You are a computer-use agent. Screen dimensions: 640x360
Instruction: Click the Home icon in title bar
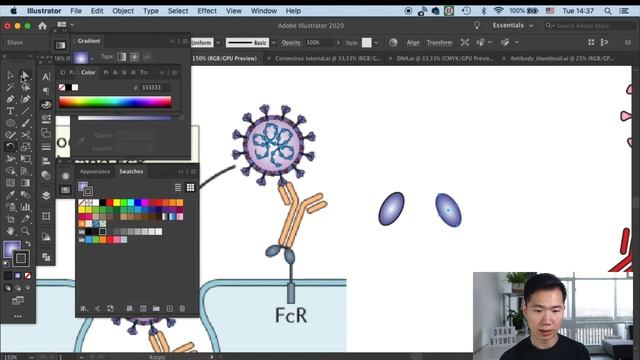(x=42, y=26)
